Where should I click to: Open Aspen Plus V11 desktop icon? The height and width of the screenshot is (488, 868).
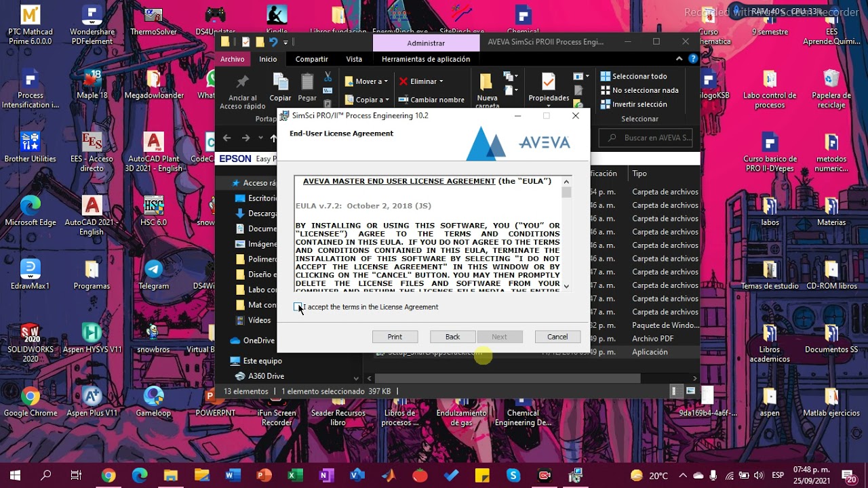92,401
